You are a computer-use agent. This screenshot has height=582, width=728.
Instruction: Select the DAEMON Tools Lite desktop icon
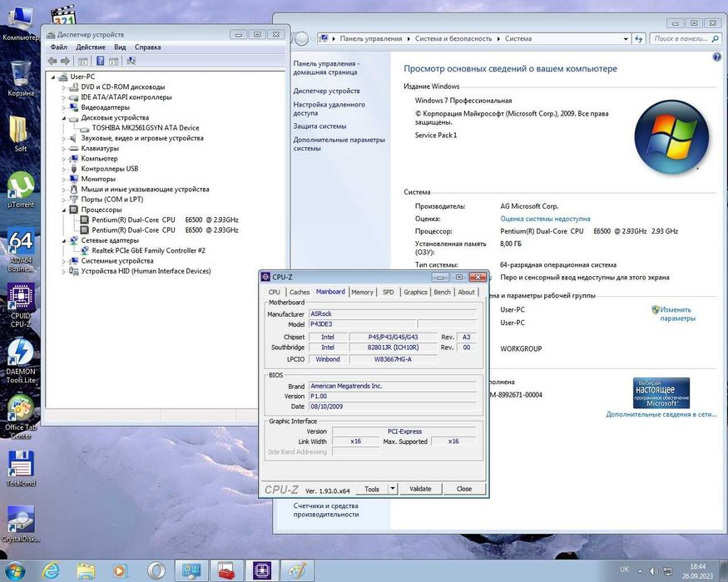point(21,361)
